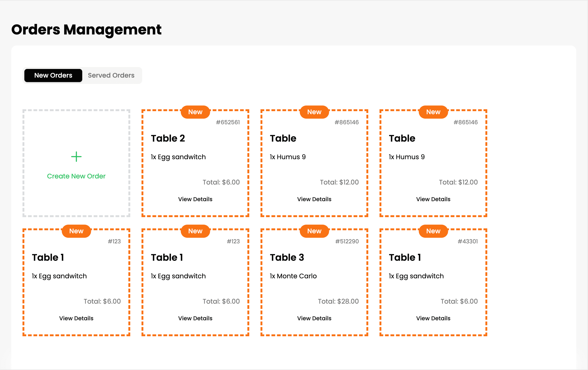The width and height of the screenshot is (588, 370).
Task: Click View Details for Table order #865146
Action: tap(314, 199)
